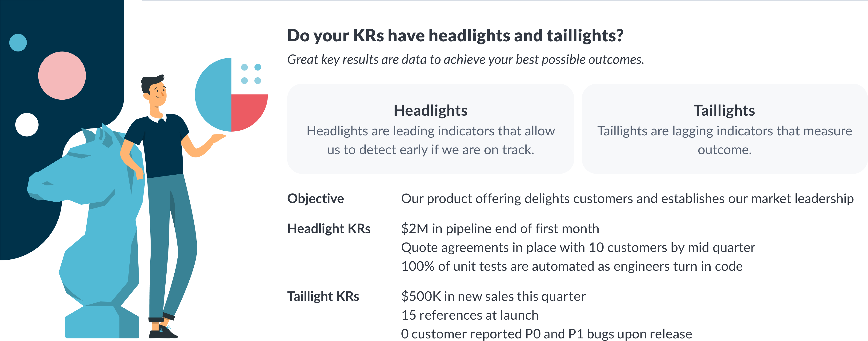Click the '15 references at launch' line
This screenshot has width=868, height=341.
(470, 315)
